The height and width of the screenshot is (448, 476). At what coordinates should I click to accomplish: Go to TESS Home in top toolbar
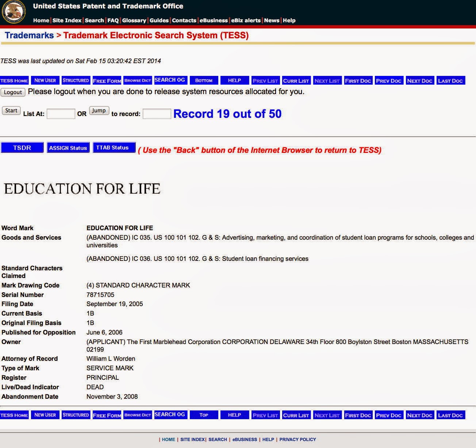pos(14,81)
